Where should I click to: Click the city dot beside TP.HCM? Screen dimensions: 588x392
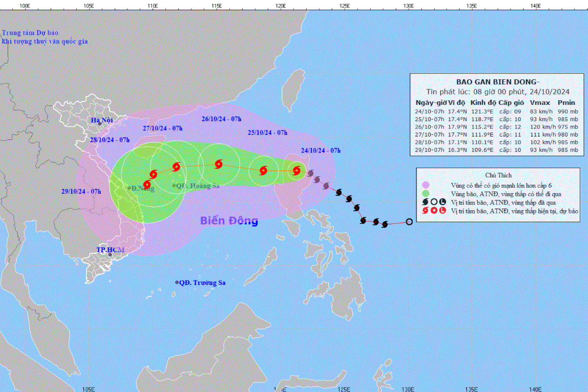click(110, 255)
